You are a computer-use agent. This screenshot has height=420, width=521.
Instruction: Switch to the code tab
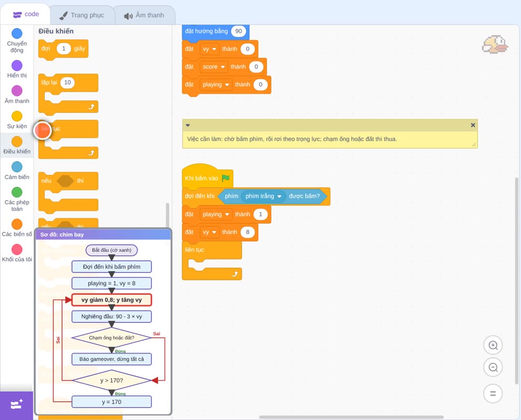pyautogui.click(x=26, y=14)
